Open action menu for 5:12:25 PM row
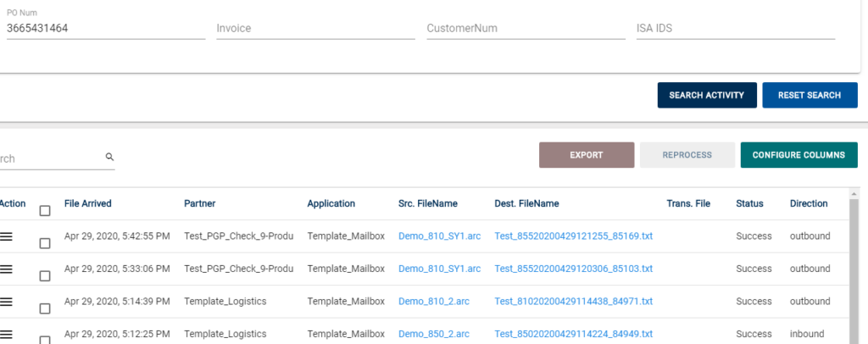Viewport: 868px width, 344px height. (x=6, y=334)
